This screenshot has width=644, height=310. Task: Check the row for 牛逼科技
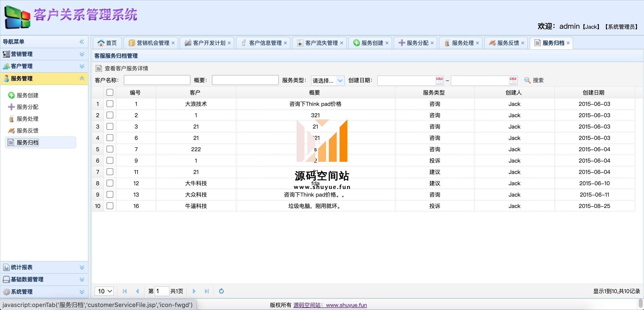(110, 206)
